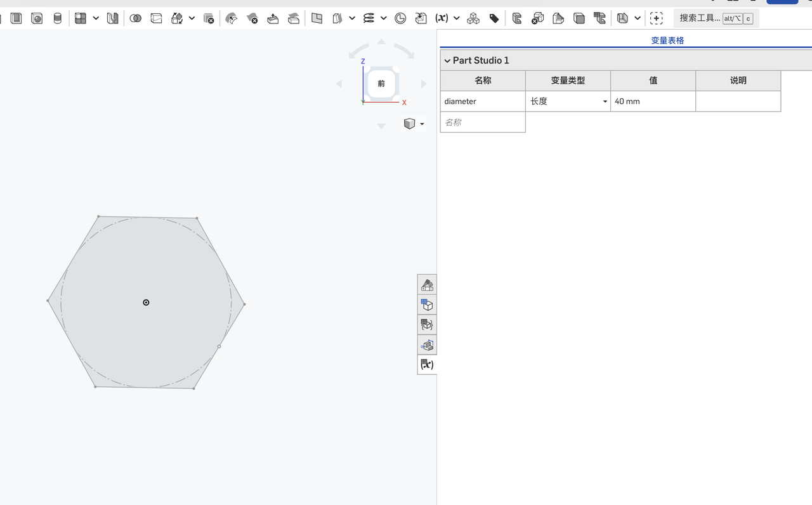Open the Transform tool dropdown arrow
Screen dimensions: 812x505
click(x=192, y=18)
